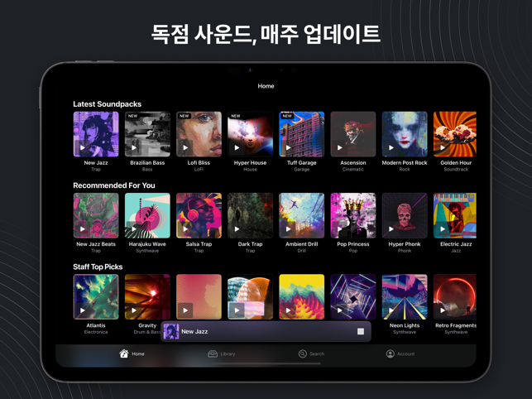Click the Ambient Drill title text
This screenshot has height=399, width=532.
(x=302, y=244)
